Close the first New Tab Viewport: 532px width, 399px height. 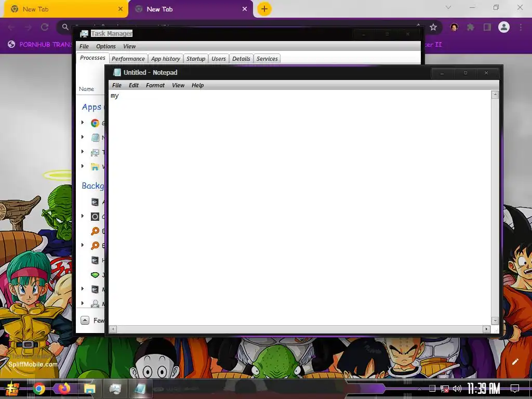click(120, 9)
